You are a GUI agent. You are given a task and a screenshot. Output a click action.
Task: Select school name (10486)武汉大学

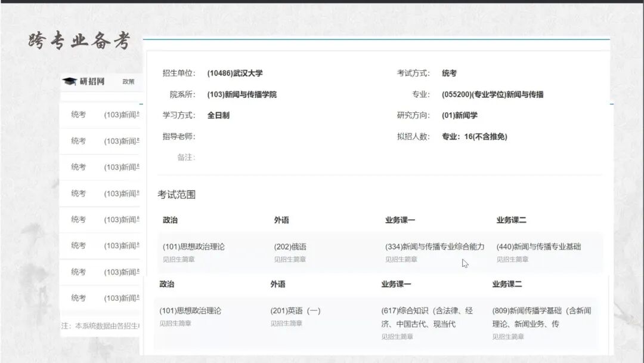point(235,73)
